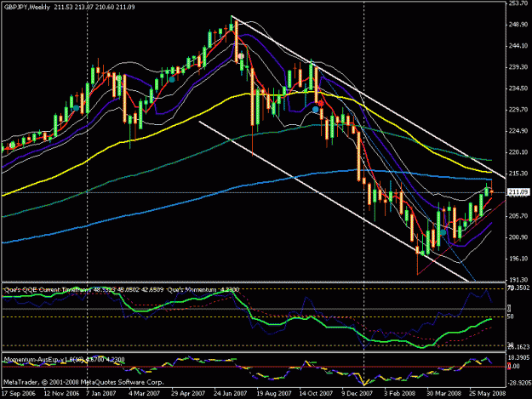Click the date label 12 Nov 2006
This screenshot has height=399, width=532.
point(61,394)
